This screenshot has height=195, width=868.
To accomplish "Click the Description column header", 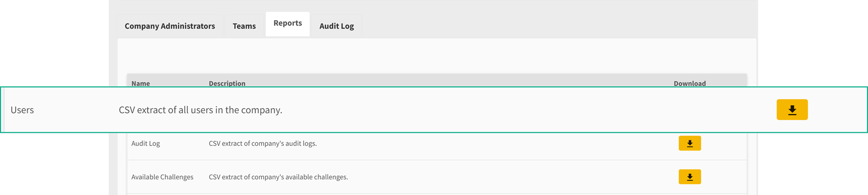I will pyautogui.click(x=227, y=83).
